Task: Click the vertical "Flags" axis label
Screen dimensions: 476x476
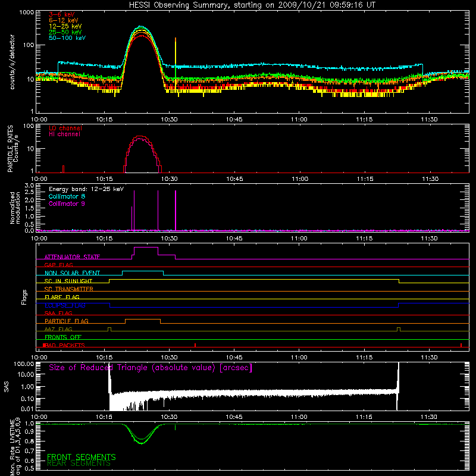Action: pyautogui.click(x=24, y=297)
